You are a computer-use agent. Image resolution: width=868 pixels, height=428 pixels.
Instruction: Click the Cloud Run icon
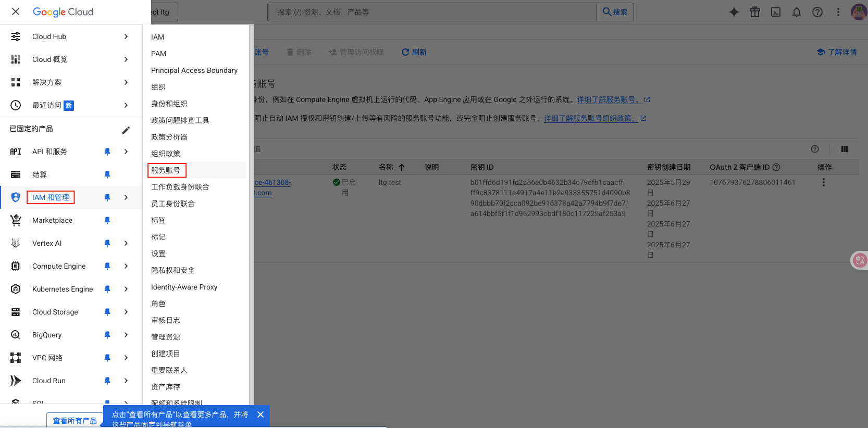click(16, 381)
